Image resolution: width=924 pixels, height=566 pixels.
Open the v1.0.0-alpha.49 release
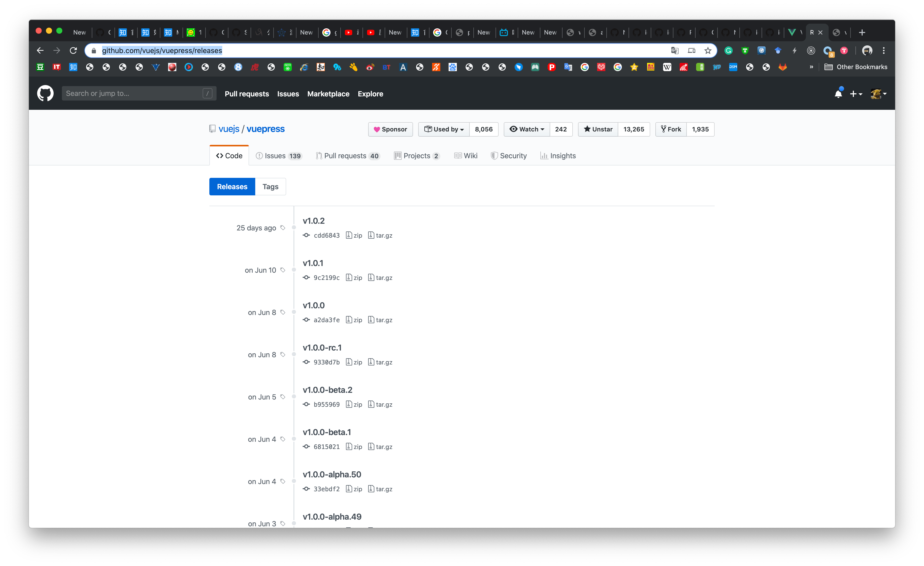coord(332,517)
